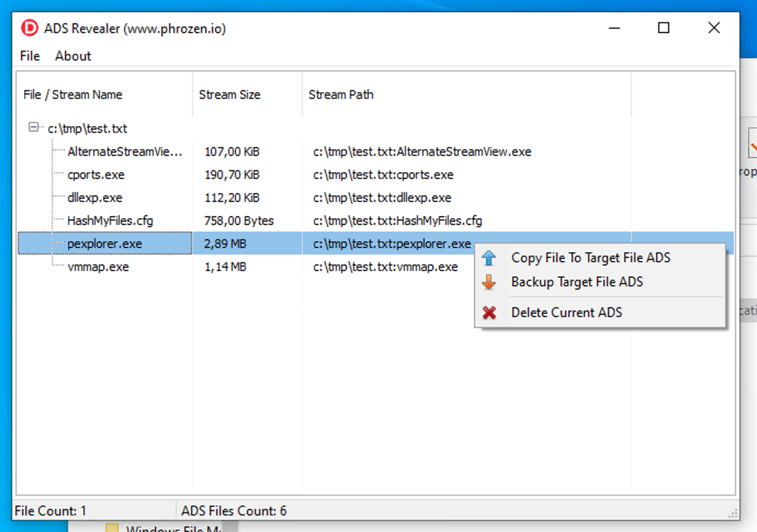Click the window resize grip in status bar
The width and height of the screenshot is (757, 532).
pyautogui.click(x=733, y=513)
